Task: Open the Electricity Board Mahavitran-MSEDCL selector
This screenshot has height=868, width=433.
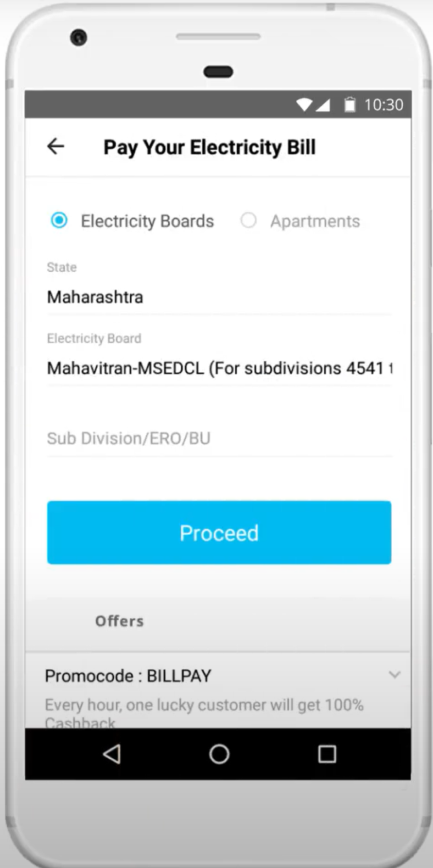Action: 219,368
